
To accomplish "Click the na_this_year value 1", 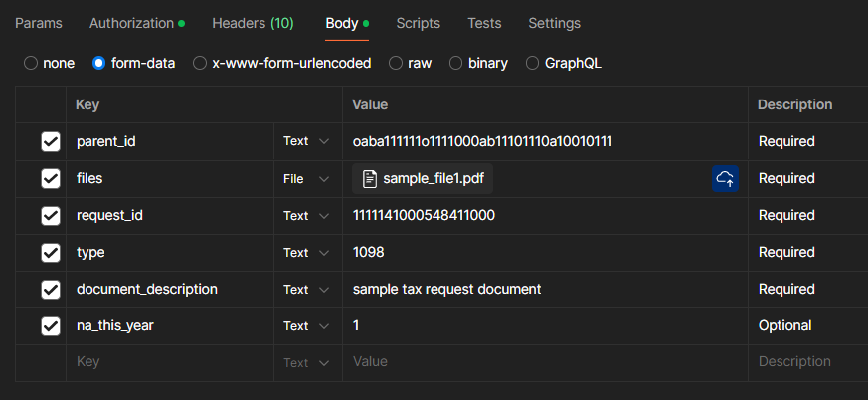I will coord(356,326).
